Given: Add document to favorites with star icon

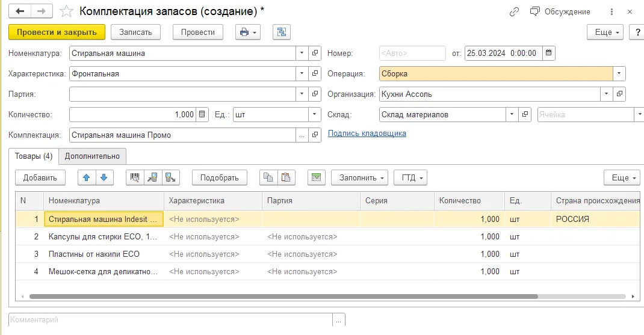Looking at the screenshot, I should coord(66,11).
